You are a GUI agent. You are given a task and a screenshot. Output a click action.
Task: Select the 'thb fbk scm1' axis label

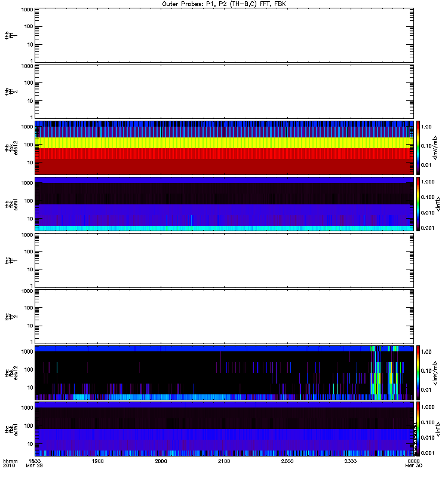[x=11, y=204]
